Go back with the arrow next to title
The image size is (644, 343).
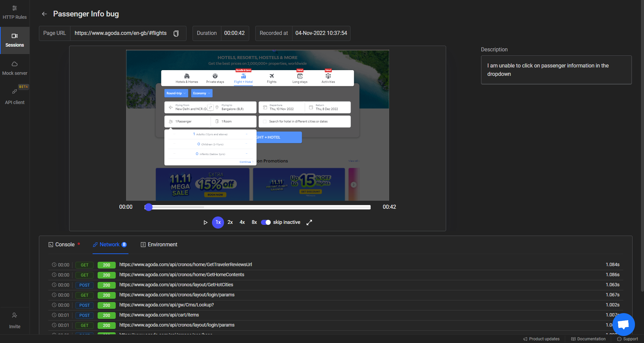pos(44,14)
